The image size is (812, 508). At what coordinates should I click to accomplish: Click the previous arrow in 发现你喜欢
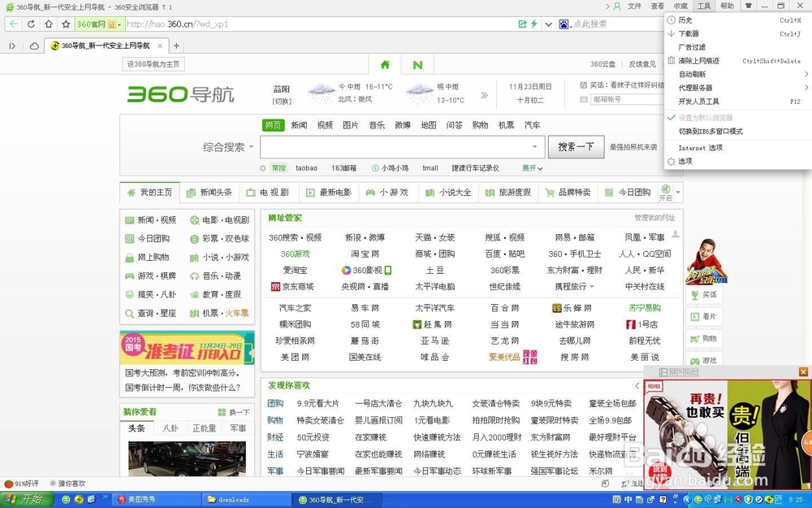coord(637,385)
